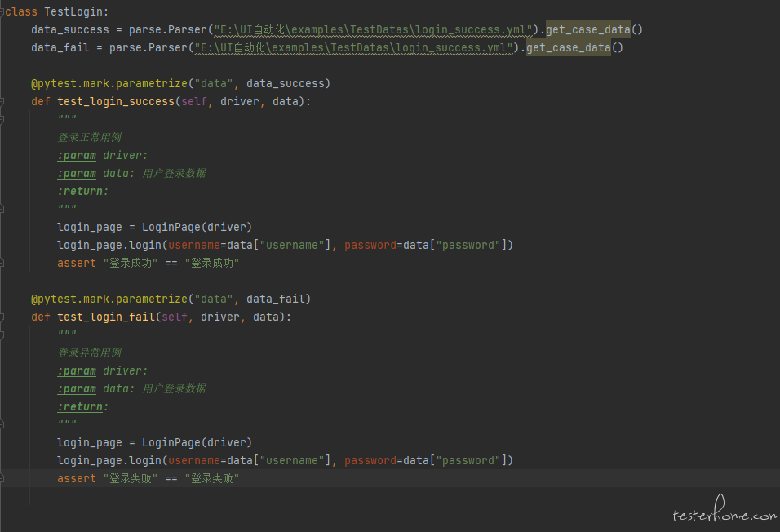
Task: Click :param driver: in test_login_fail docstring
Action: (103, 370)
